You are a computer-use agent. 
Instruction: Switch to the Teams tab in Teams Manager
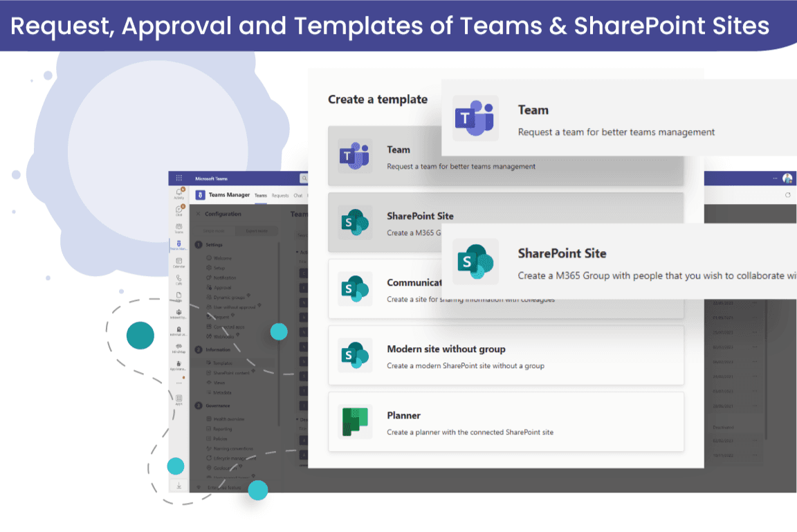261,196
